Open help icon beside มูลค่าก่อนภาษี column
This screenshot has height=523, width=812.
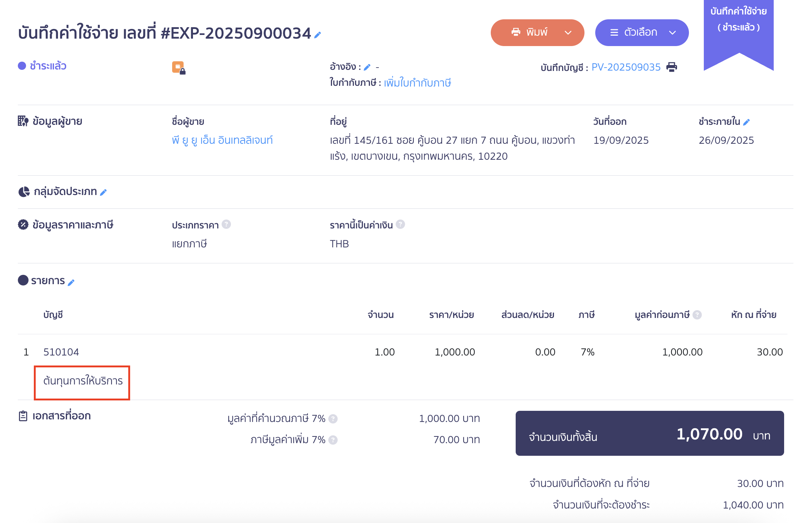(697, 314)
